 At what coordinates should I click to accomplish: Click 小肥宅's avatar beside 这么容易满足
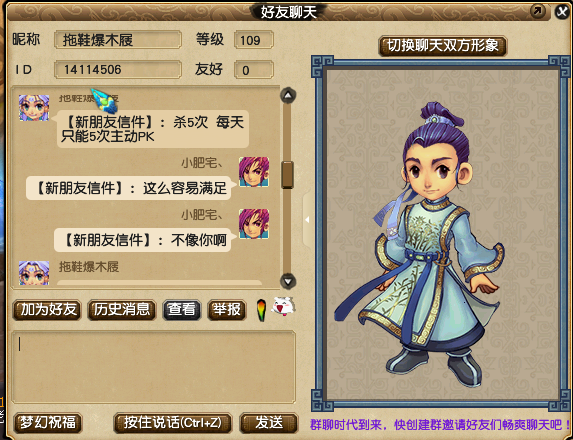coord(254,172)
